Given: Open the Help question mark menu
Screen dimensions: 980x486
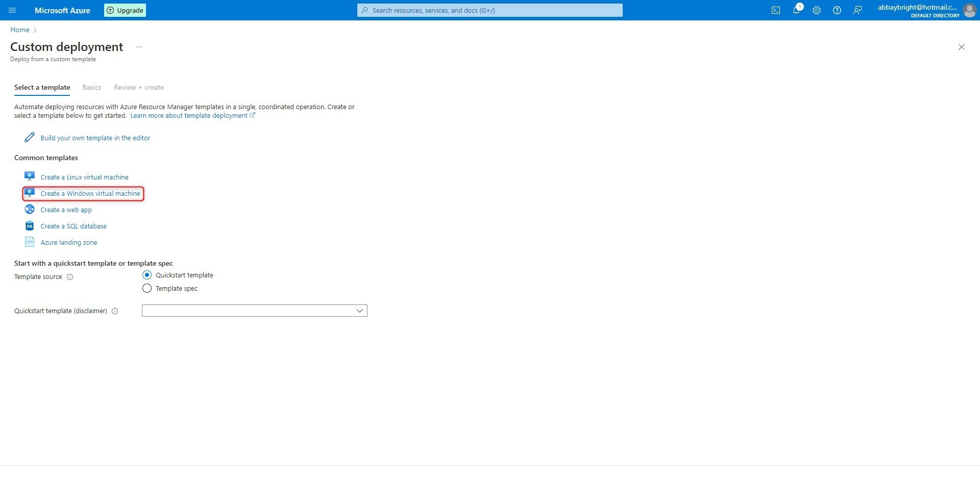Looking at the screenshot, I should [x=837, y=10].
